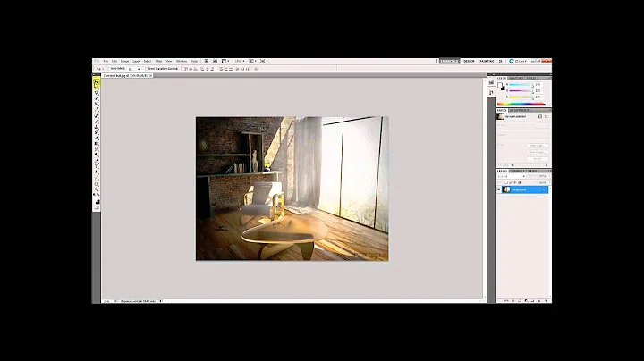
Task: Click Distribute top edges icon
Action: (221, 69)
